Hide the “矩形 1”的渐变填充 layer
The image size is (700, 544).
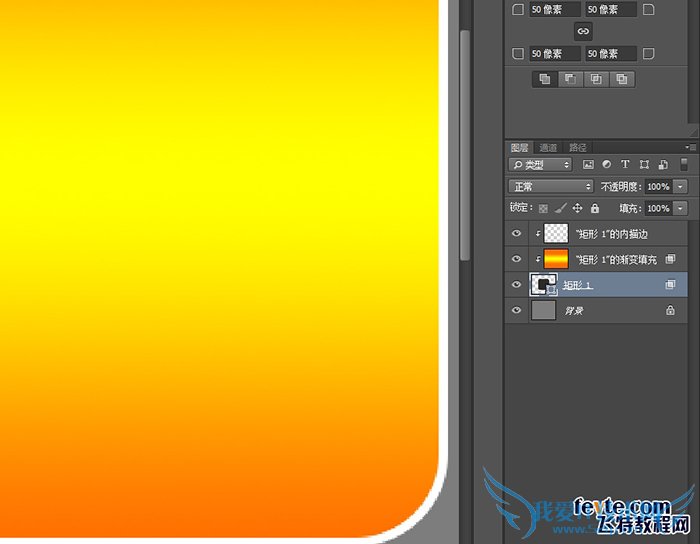tap(517, 259)
